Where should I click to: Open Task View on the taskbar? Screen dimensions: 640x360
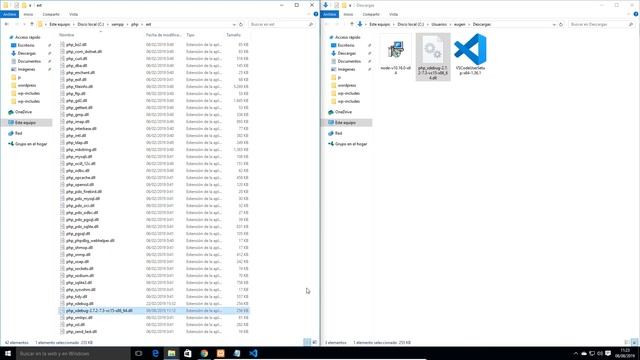coord(138,353)
